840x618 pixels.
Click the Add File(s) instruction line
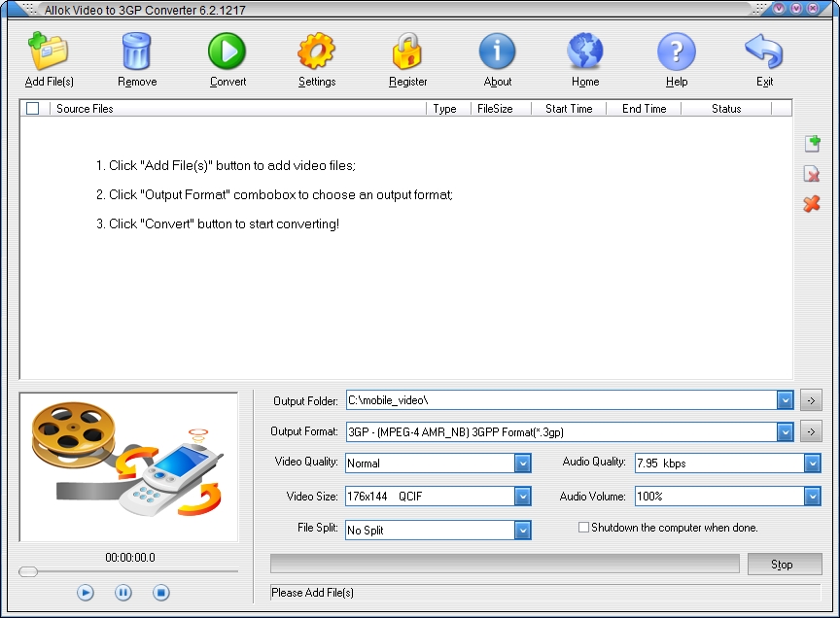[x=226, y=165]
